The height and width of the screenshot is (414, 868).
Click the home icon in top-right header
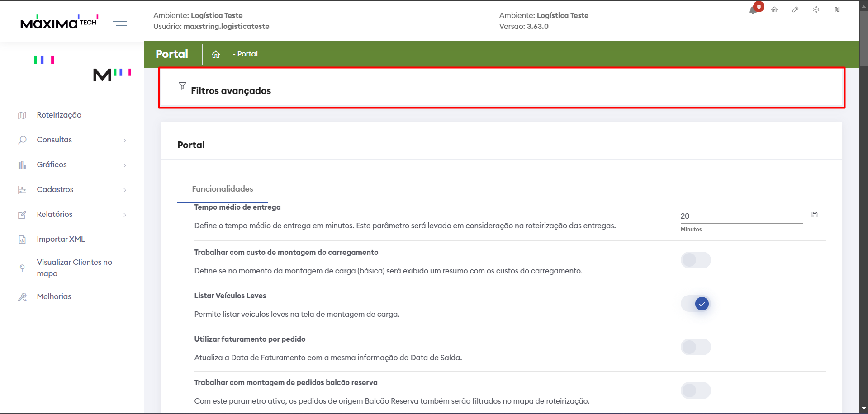pos(774,9)
